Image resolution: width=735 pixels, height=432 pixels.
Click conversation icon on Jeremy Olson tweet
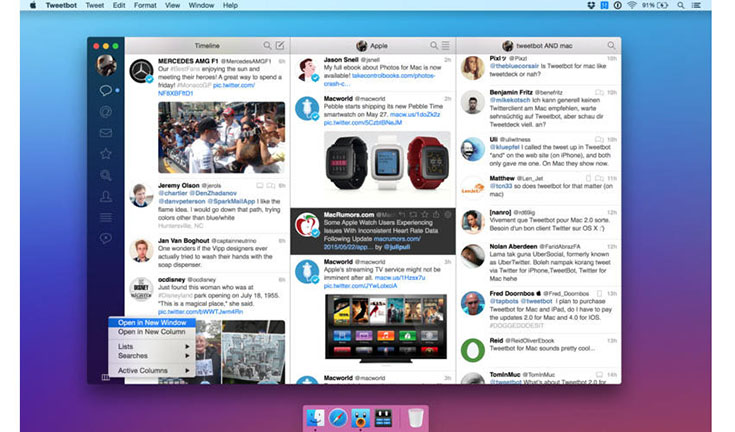[270, 186]
